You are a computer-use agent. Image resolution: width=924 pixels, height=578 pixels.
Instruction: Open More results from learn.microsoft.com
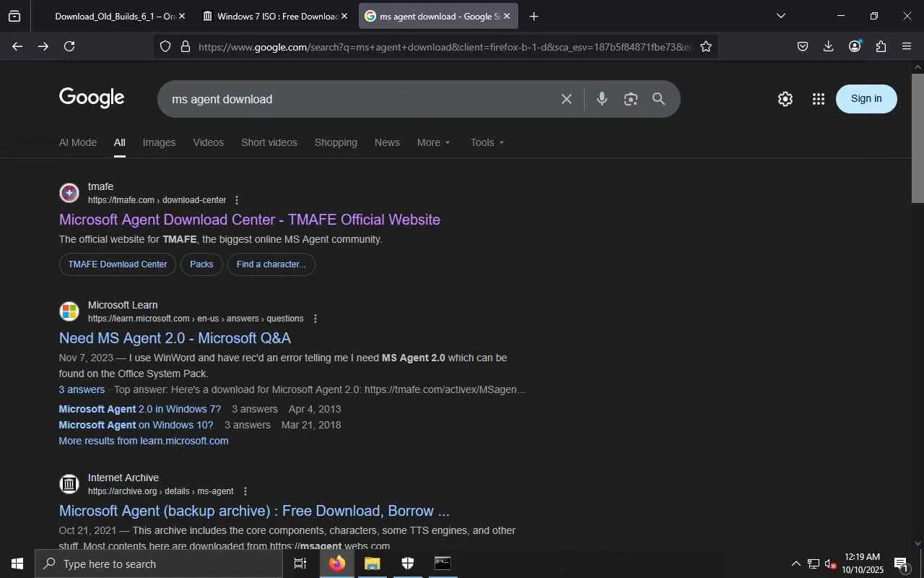tap(144, 441)
